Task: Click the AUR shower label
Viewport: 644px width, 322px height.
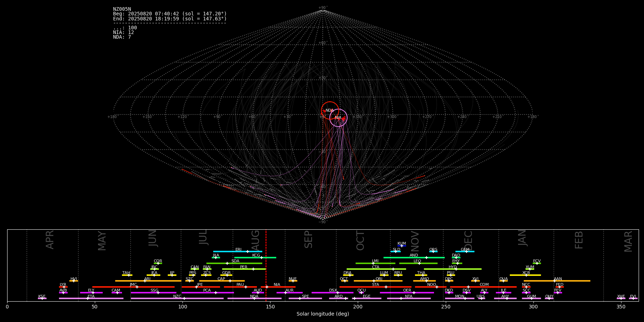Action: coord(289,291)
